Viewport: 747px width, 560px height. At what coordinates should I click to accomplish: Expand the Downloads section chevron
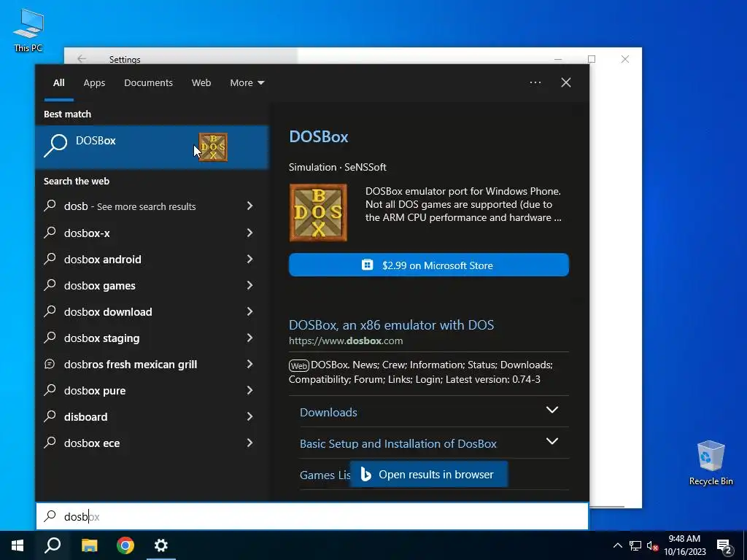click(551, 410)
